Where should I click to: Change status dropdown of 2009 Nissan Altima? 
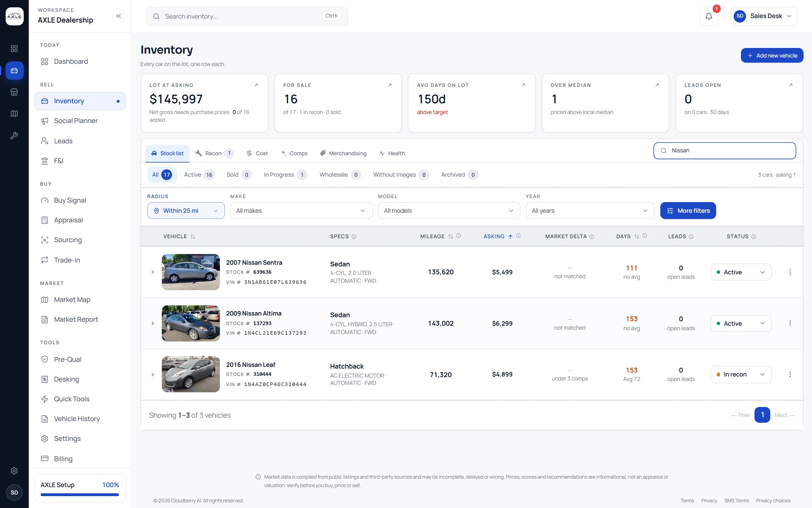(x=741, y=323)
